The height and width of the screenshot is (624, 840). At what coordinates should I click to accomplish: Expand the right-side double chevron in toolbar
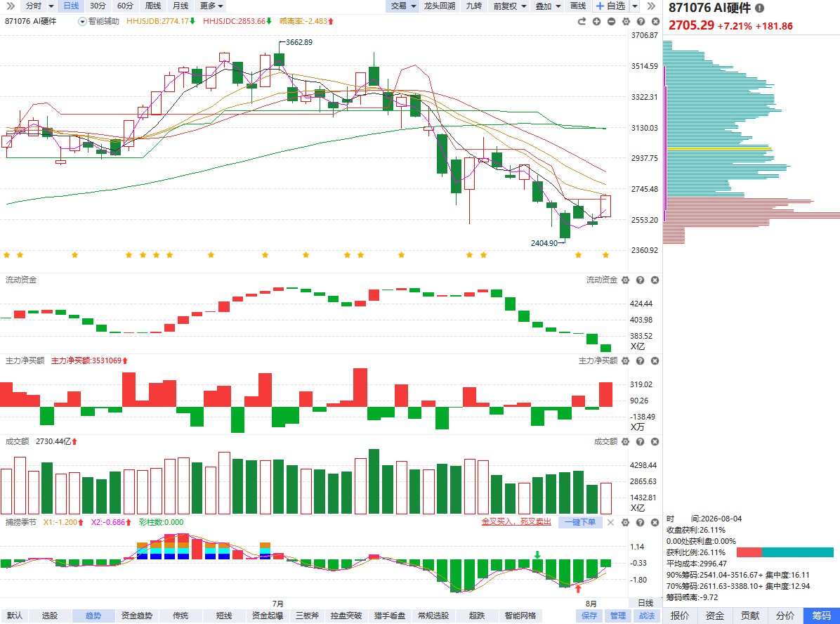click(651, 6)
